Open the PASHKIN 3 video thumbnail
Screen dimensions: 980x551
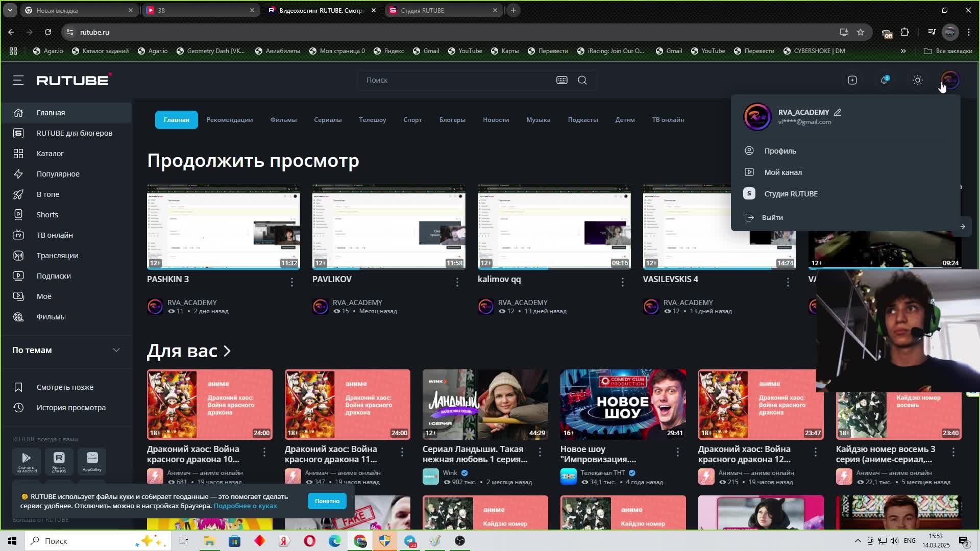224,227
